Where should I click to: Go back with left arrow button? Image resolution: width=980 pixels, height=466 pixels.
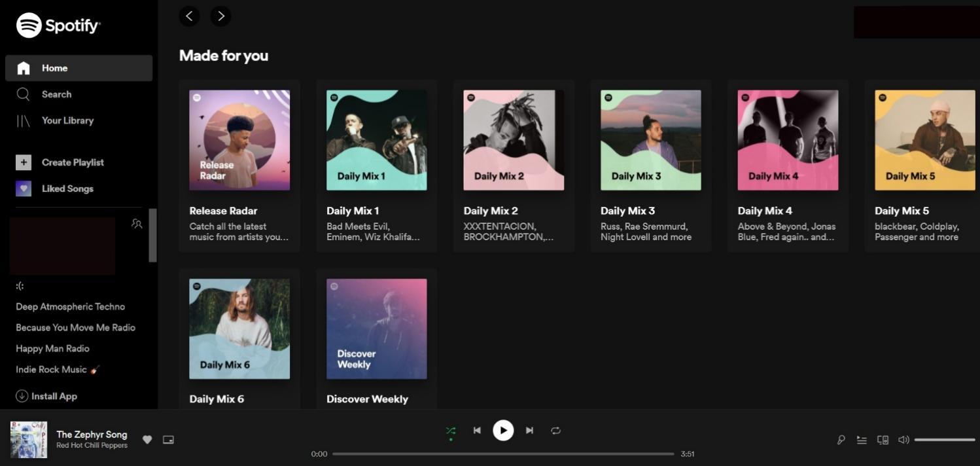pos(189,16)
